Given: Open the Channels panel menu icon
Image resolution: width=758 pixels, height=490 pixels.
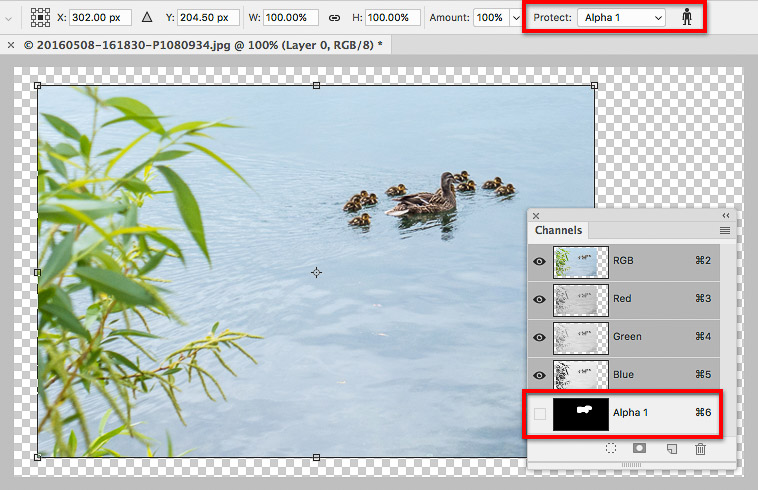Looking at the screenshot, I should point(725,231).
